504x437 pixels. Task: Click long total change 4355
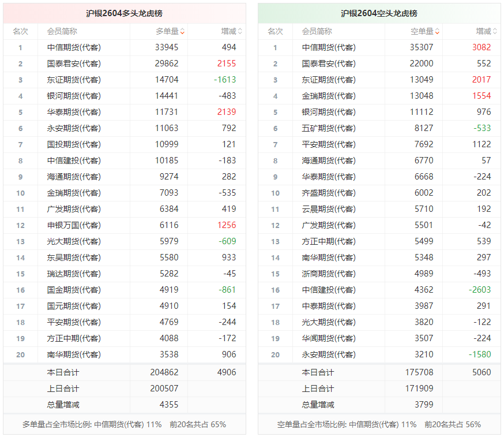coord(169,405)
